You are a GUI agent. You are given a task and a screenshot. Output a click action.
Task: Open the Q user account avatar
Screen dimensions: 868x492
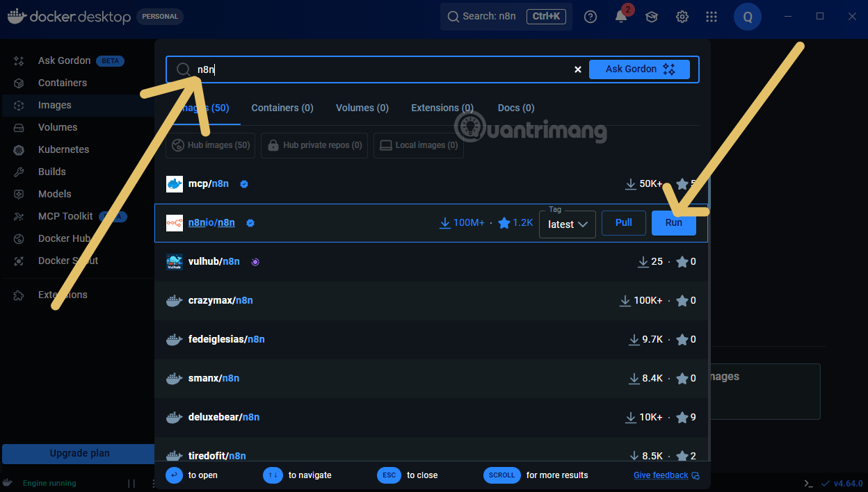point(748,17)
